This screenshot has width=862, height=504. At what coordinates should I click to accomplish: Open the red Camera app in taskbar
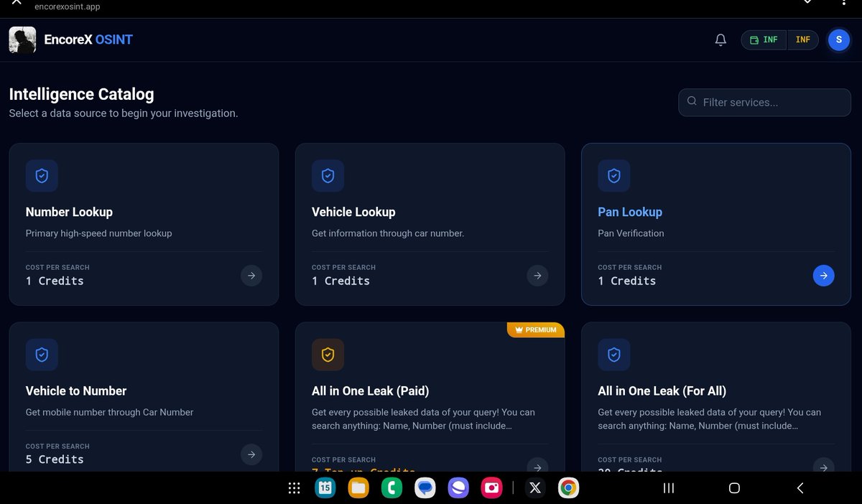point(492,488)
